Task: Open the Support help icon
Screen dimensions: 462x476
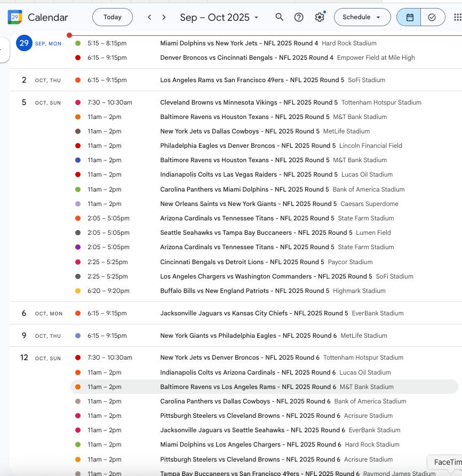Action: pyautogui.click(x=299, y=17)
